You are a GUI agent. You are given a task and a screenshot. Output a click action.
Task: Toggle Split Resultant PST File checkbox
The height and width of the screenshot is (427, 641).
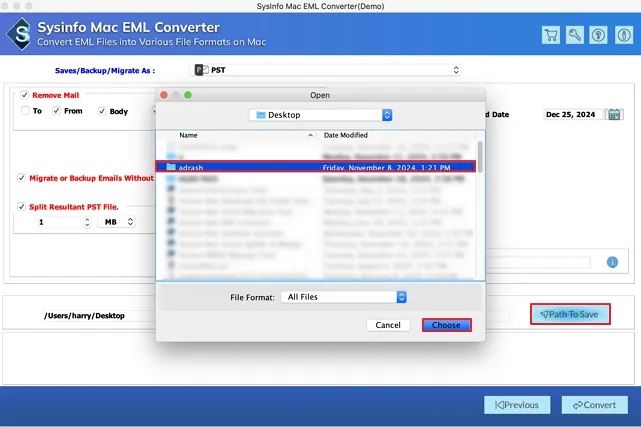pos(22,206)
